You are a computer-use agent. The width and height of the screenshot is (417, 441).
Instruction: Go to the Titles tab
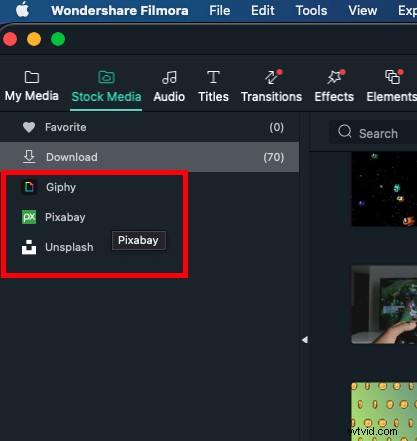pyautogui.click(x=213, y=87)
